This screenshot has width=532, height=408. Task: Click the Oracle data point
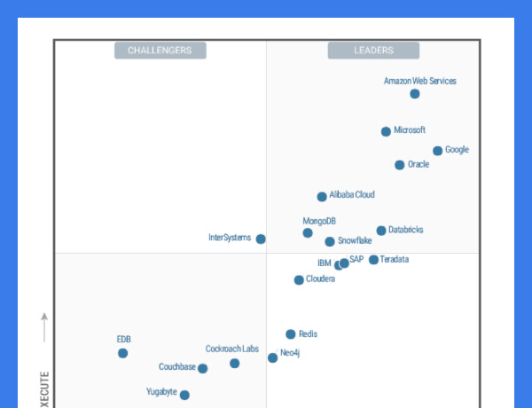pyautogui.click(x=400, y=165)
